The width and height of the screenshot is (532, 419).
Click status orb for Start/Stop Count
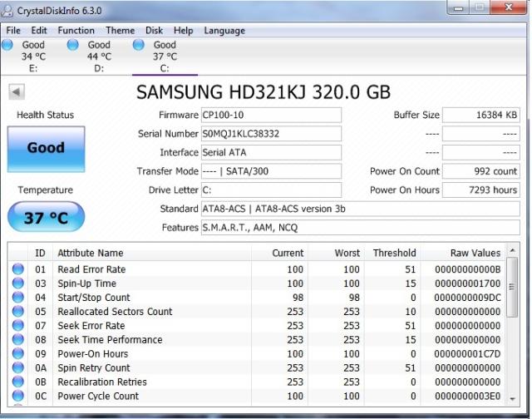pyautogui.click(x=18, y=297)
